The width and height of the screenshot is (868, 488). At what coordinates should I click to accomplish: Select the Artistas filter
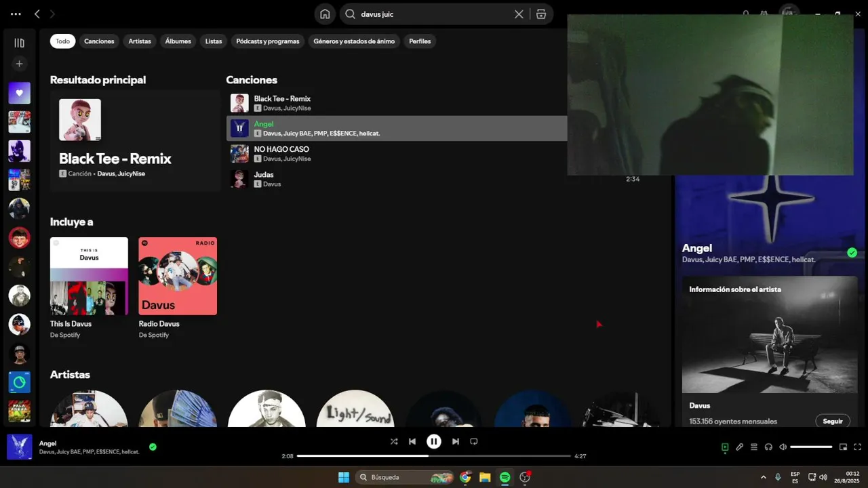tap(140, 41)
